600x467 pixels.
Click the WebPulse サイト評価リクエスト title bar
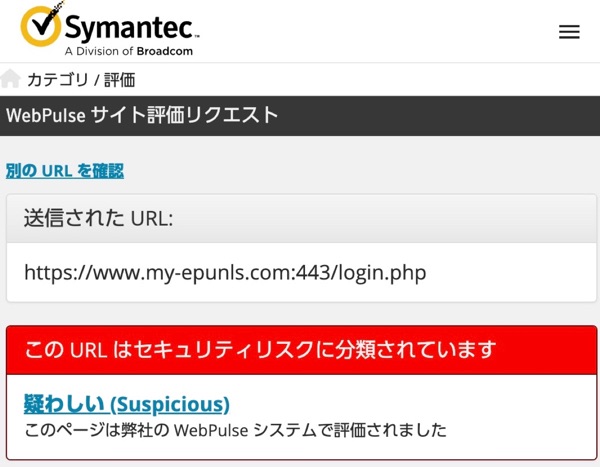click(300, 116)
